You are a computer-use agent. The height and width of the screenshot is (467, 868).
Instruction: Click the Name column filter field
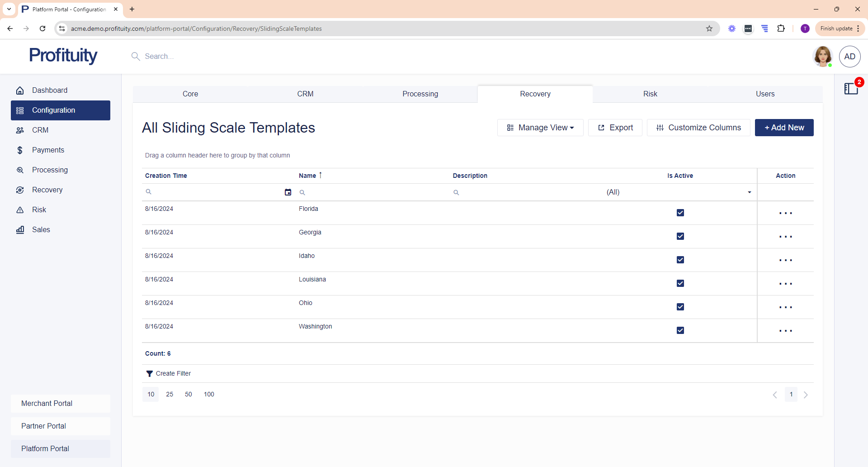(375, 192)
